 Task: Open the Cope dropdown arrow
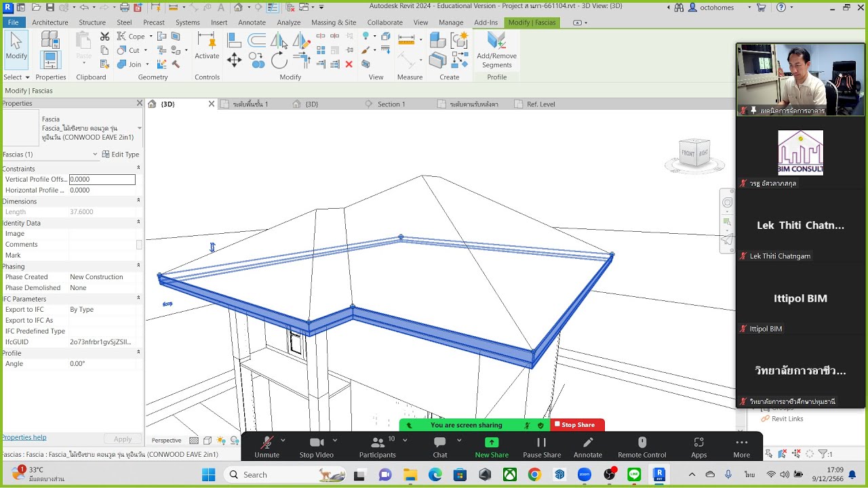pyautogui.click(x=151, y=37)
